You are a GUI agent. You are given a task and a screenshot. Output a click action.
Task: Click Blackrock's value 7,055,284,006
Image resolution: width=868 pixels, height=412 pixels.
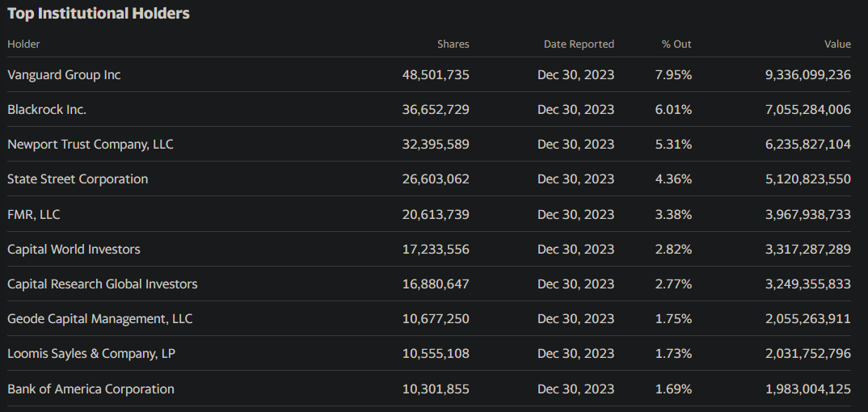808,110
